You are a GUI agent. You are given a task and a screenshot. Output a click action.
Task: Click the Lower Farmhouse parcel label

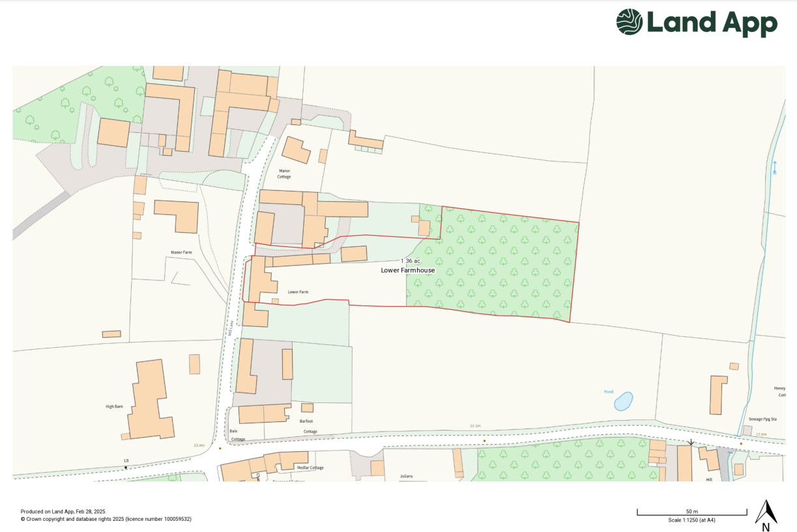[x=408, y=270]
